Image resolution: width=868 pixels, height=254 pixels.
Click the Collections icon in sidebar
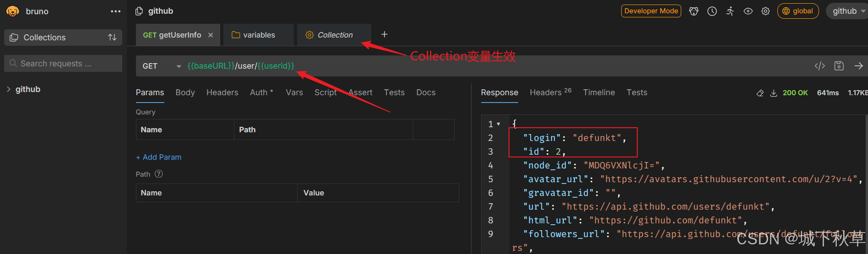tap(14, 38)
